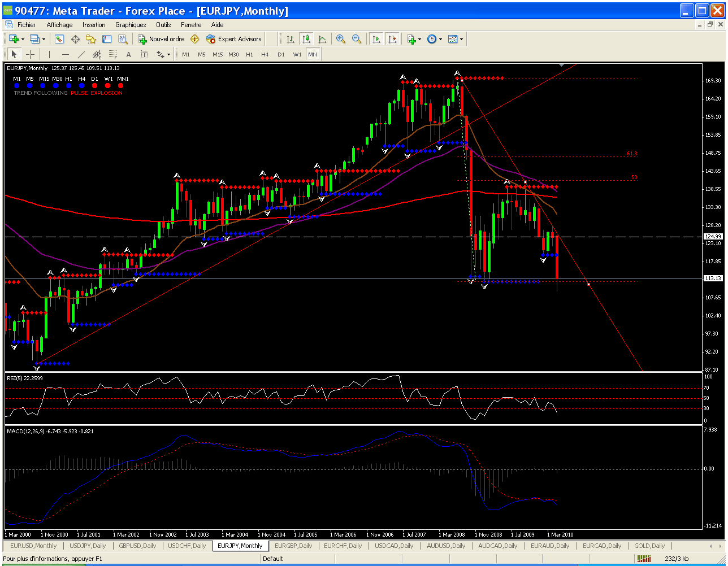This screenshot has height=566, width=728.
Task: Toggle the chart shift button
Action: [392, 39]
